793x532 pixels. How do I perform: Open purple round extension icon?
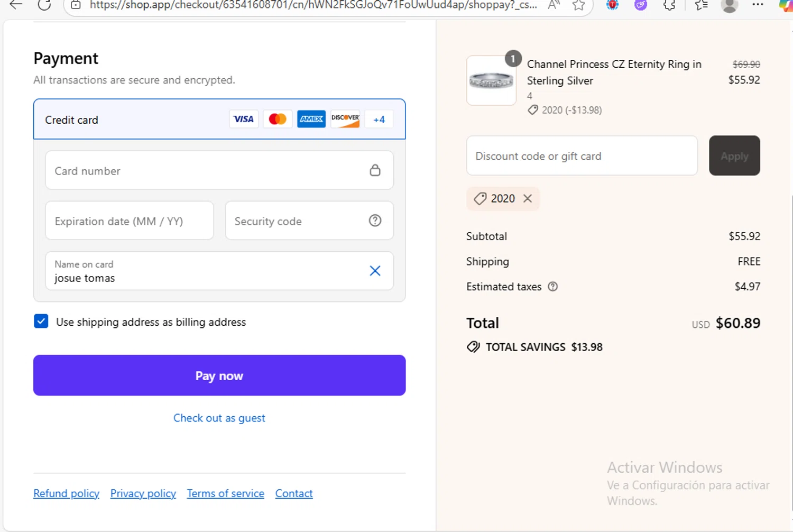point(641,5)
